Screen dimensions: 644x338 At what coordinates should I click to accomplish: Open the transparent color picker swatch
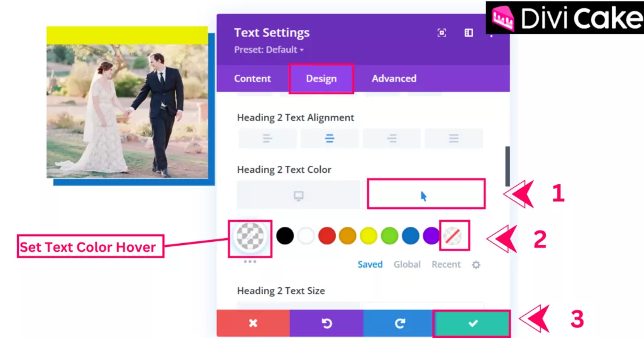point(250,236)
